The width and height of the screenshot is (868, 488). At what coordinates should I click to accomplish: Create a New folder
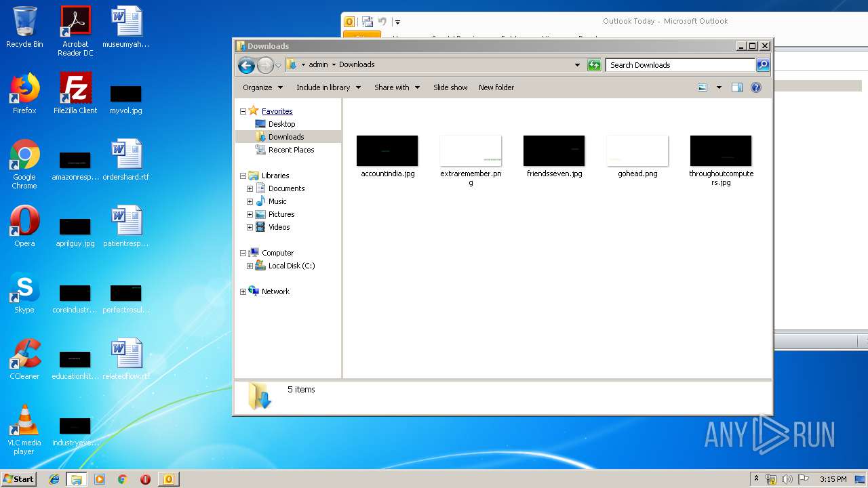coord(496,87)
